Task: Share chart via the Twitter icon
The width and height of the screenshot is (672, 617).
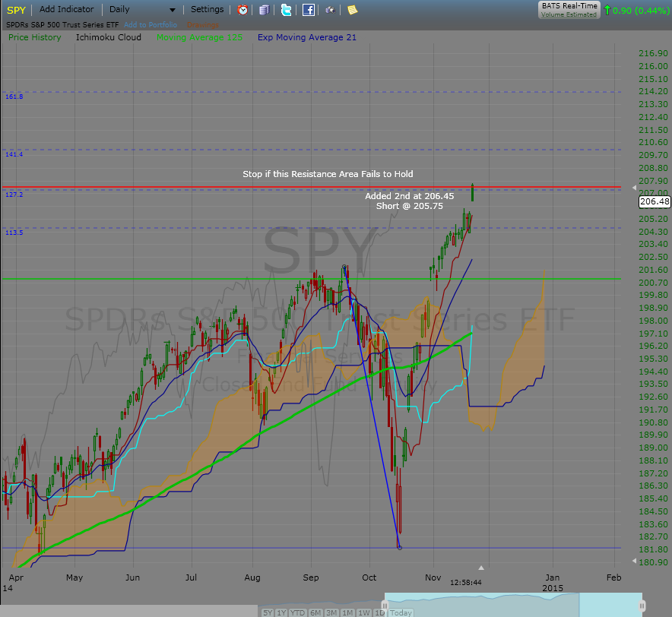Action: pos(287,10)
